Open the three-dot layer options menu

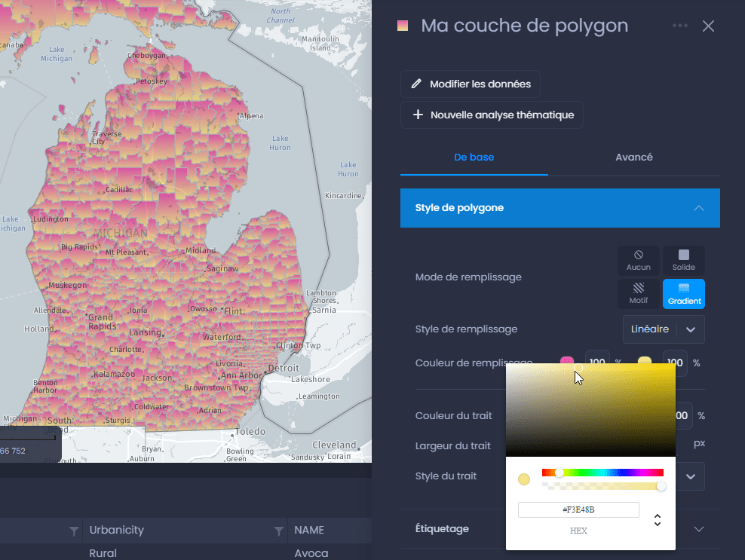coord(680,26)
